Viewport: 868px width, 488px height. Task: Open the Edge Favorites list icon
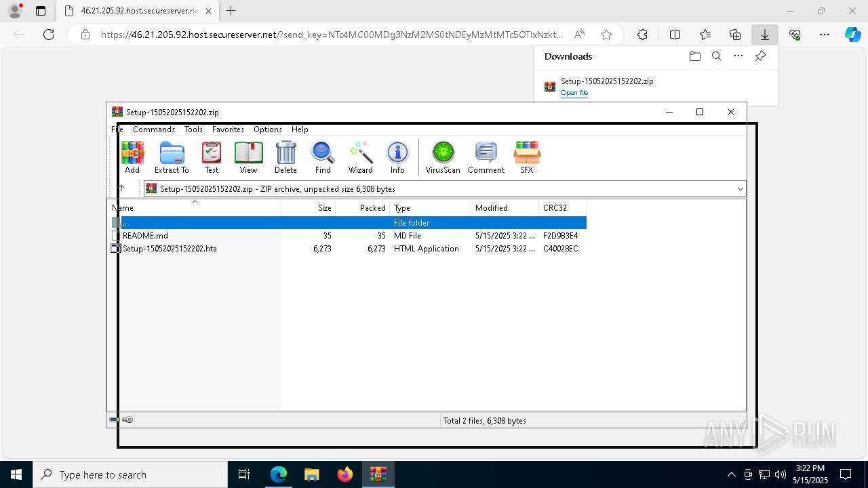pos(705,35)
